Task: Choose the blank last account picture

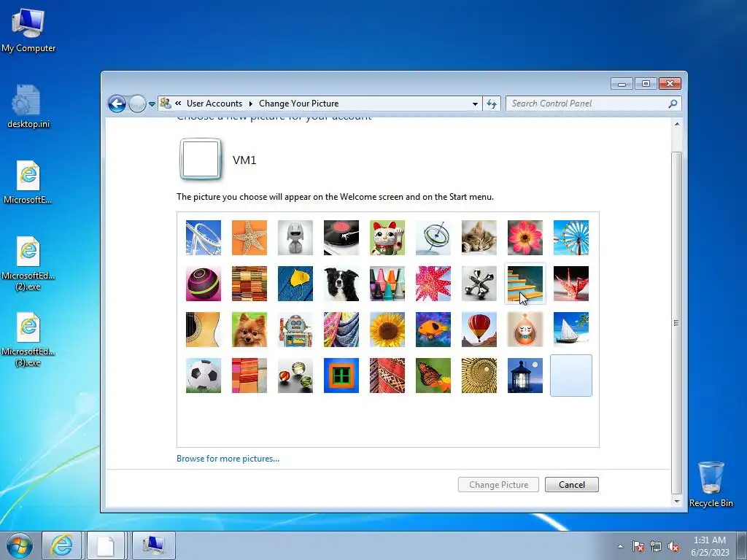Action: coord(571,376)
